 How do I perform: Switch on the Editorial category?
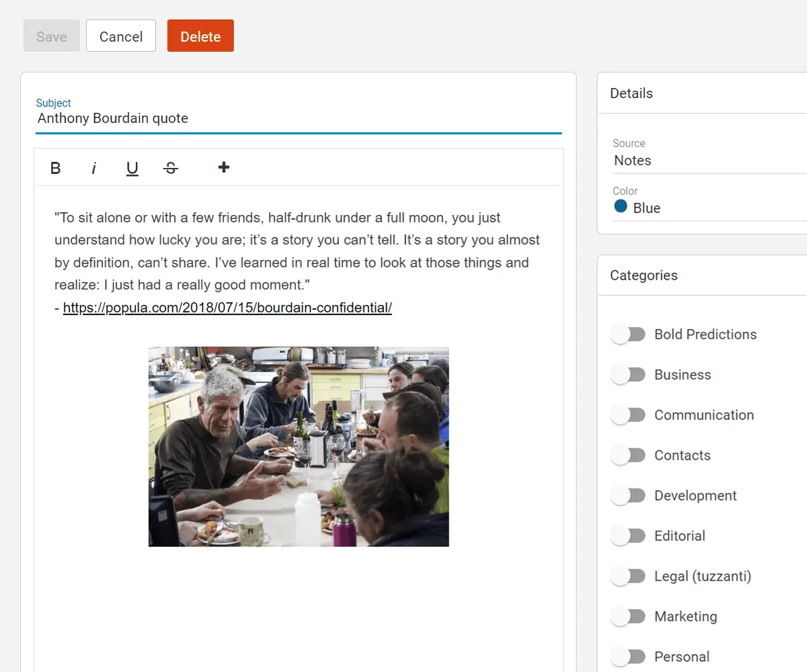628,536
